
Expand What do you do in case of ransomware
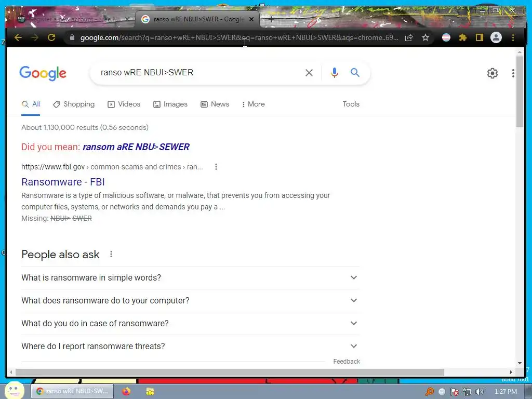coord(190,323)
